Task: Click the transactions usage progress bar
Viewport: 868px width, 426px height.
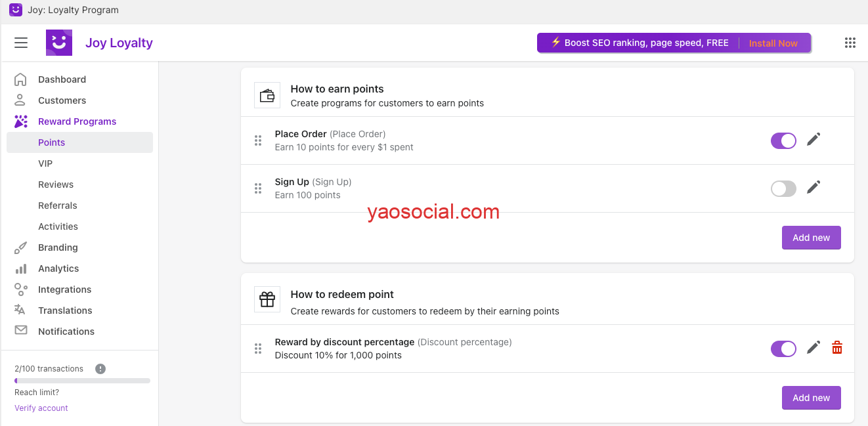Action: (82, 381)
